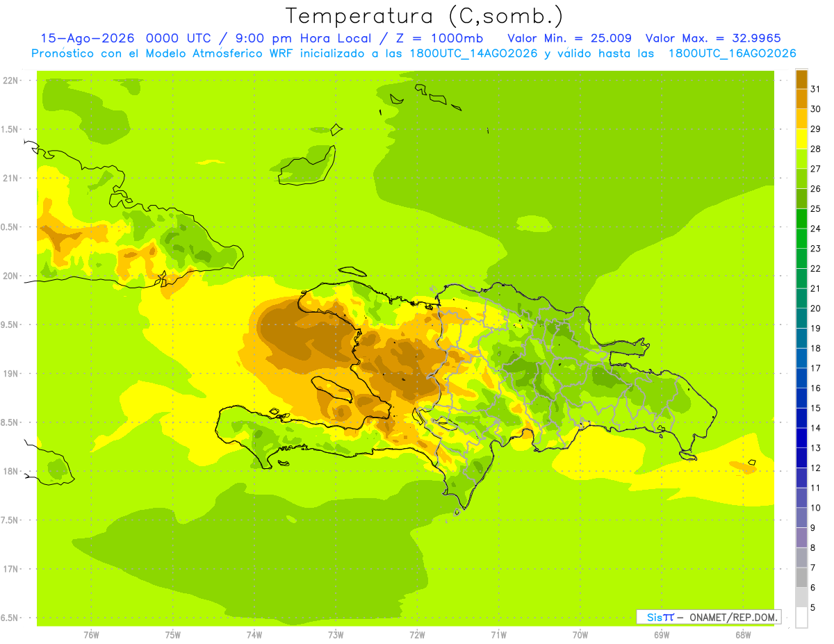Click the colorbar label 15
The height and width of the screenshot is (644, 834).
816,408
